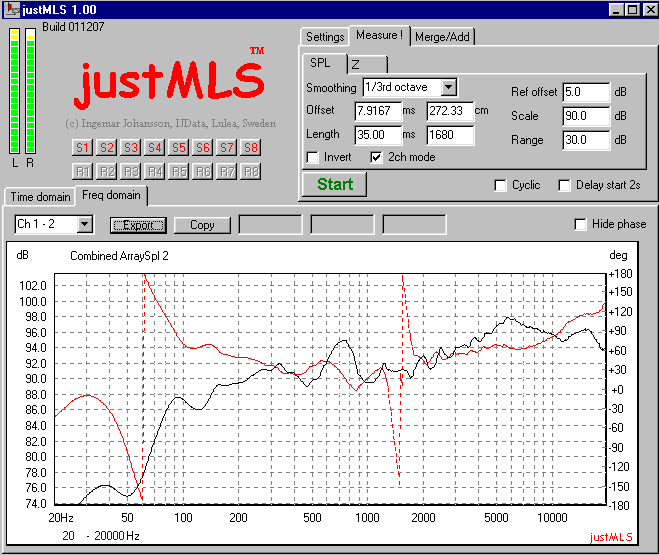Click the S3 store slot button

[x=130, y=147]
